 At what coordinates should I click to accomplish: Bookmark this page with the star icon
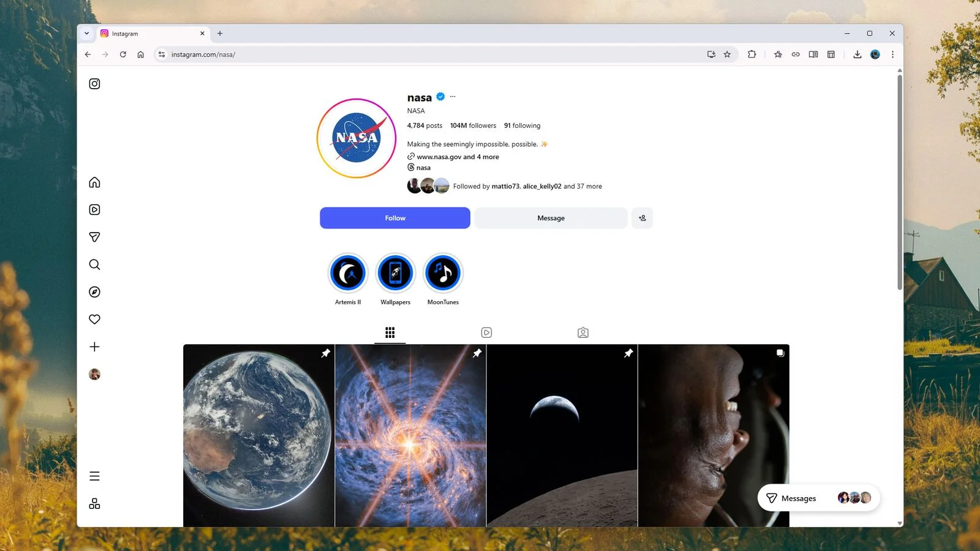727,54
